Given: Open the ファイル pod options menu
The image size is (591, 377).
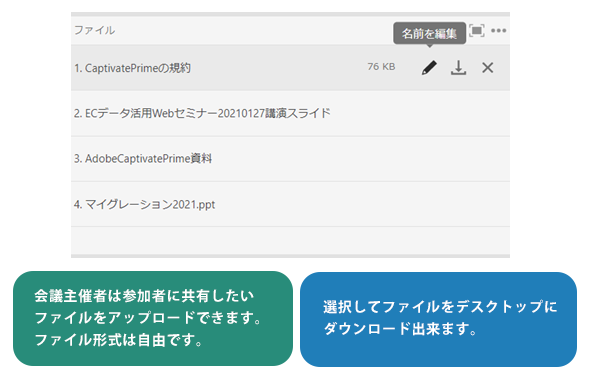Looking at the screenshot, I should tap(499, 31).
